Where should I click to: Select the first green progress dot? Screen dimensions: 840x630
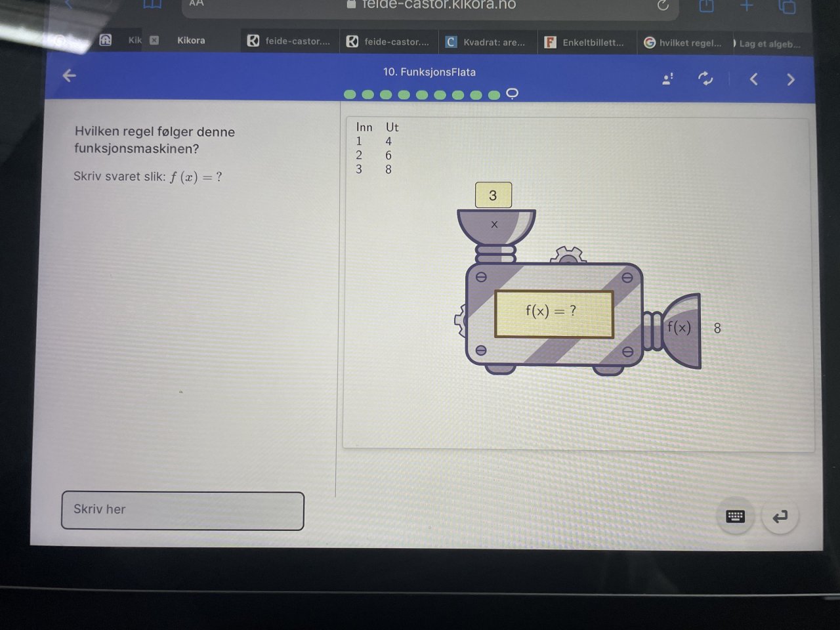350,94
